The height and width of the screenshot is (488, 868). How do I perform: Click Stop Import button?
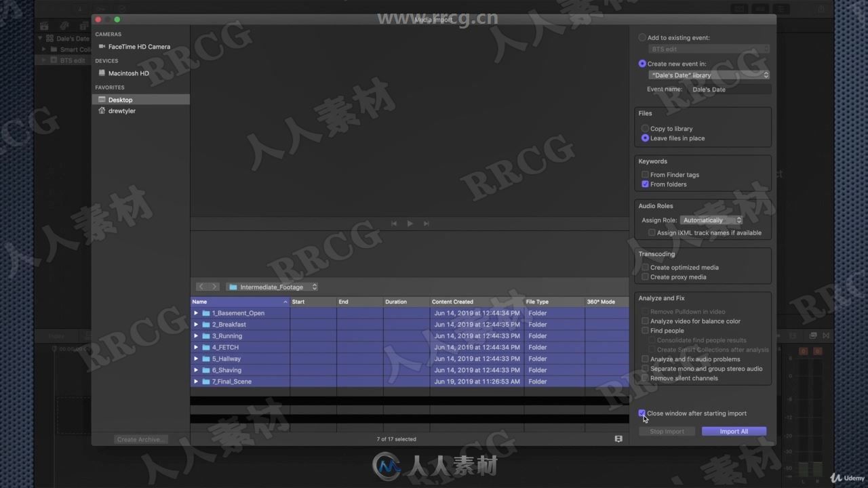coord(667,431)
